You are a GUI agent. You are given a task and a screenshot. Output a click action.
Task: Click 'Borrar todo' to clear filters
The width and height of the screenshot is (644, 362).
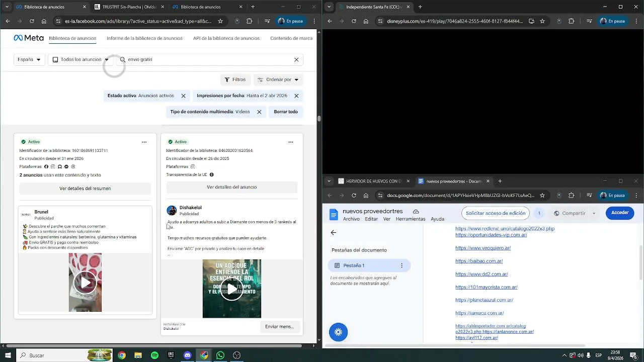286,112
